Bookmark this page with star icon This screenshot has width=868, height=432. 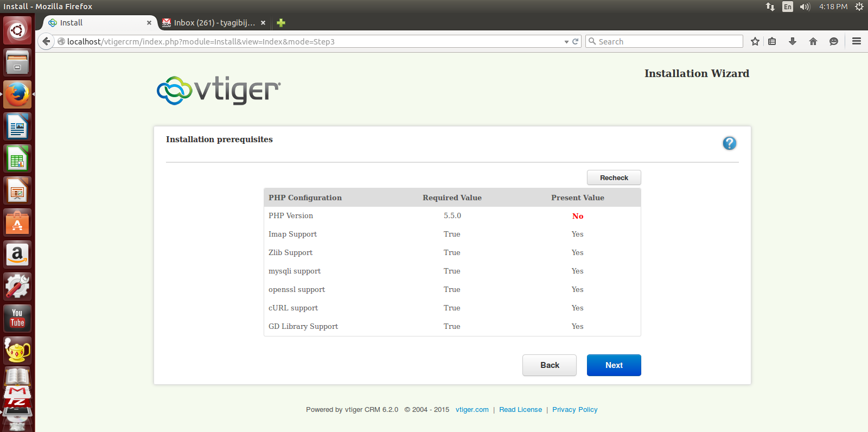pos(755,42)
